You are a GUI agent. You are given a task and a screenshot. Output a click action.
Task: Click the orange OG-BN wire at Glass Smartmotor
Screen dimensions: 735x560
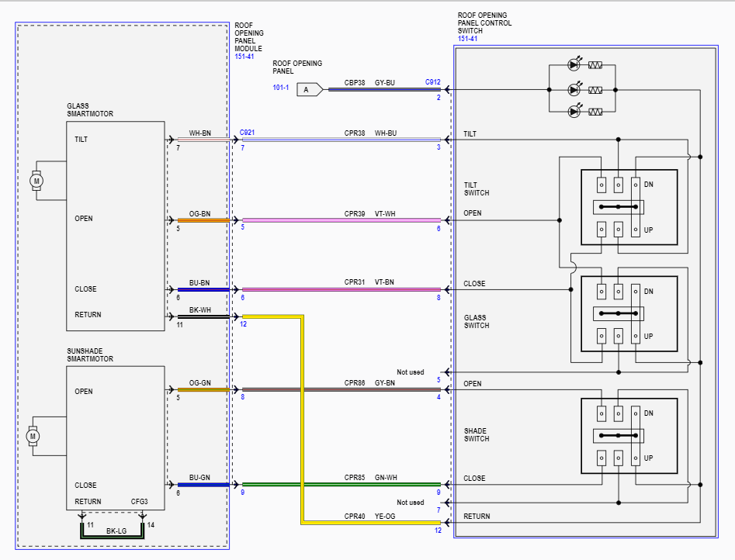pos(199,220)
